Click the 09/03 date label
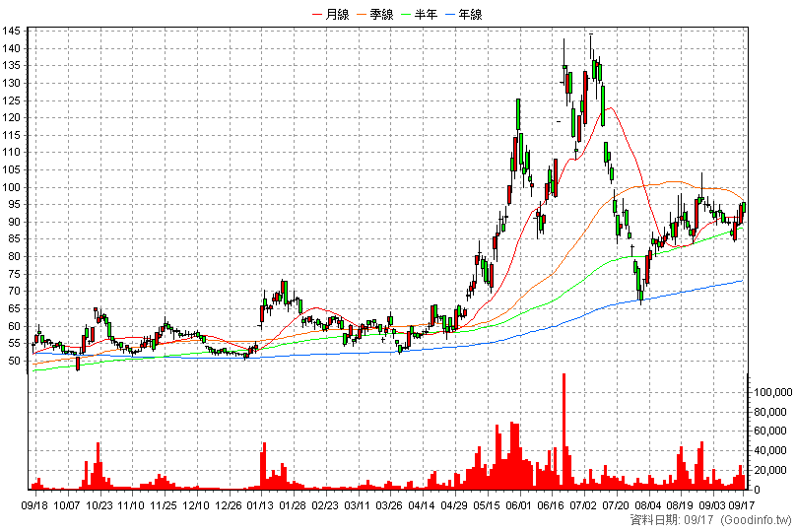 click(x=712, y=505)
